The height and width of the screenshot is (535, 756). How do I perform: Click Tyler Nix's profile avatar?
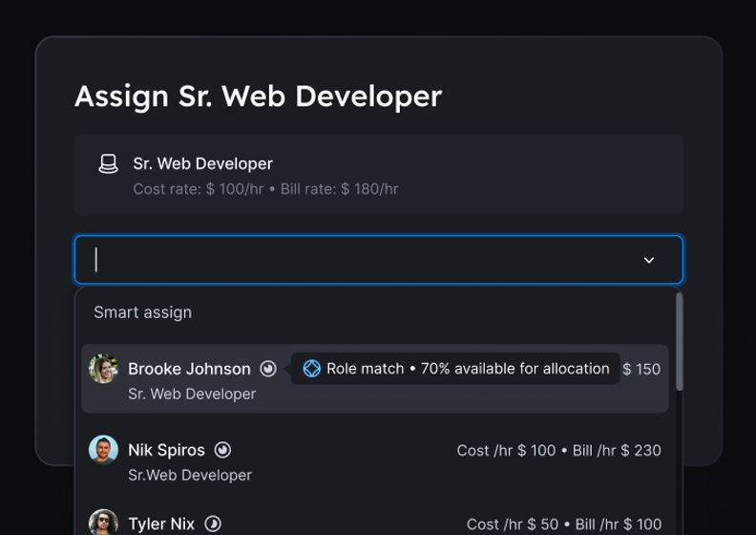(x=103, y=523)
